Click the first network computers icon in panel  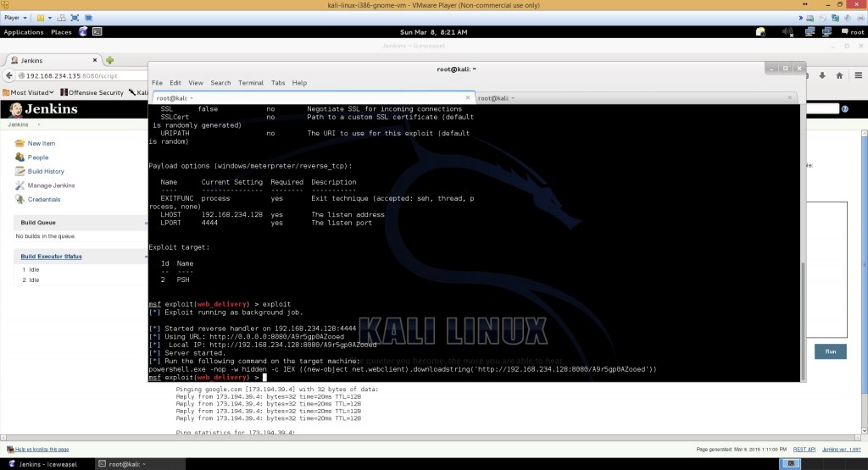(x=810, y=31)
